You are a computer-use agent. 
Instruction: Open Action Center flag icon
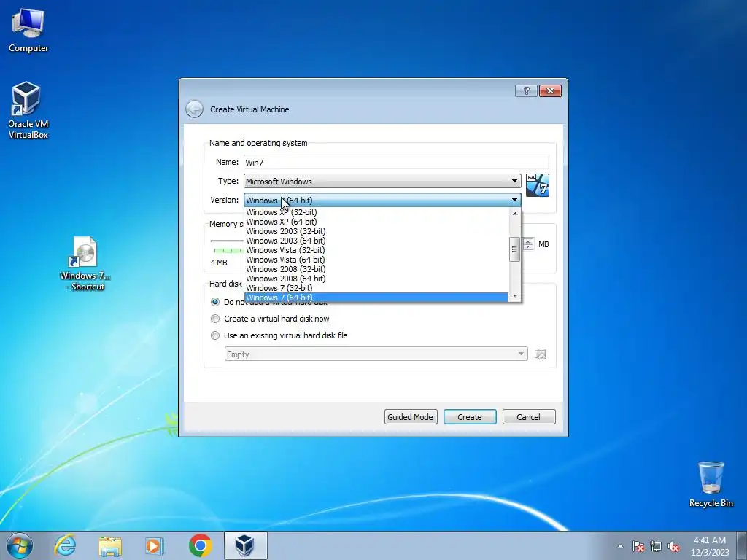tap(638, 546)
